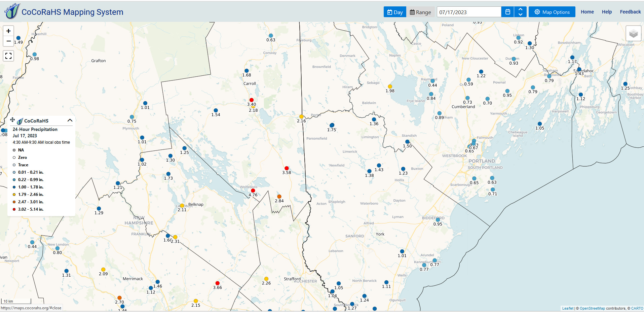Click the date field showing 07/17/2023
This screenshot has width=644, height=312.
tap(469, 12)
